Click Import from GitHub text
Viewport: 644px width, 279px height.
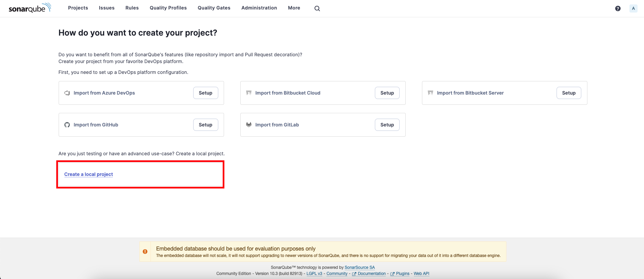(x=96, y=125)
